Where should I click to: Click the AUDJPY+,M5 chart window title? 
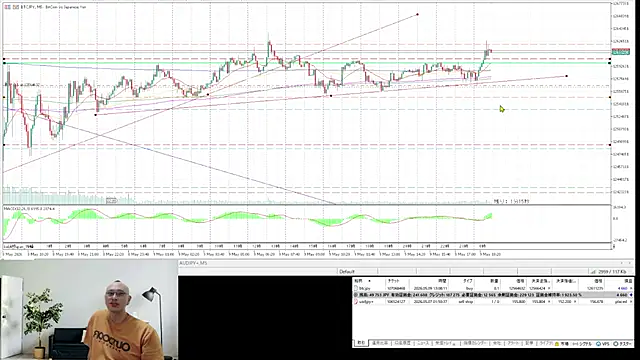[193, 263]
